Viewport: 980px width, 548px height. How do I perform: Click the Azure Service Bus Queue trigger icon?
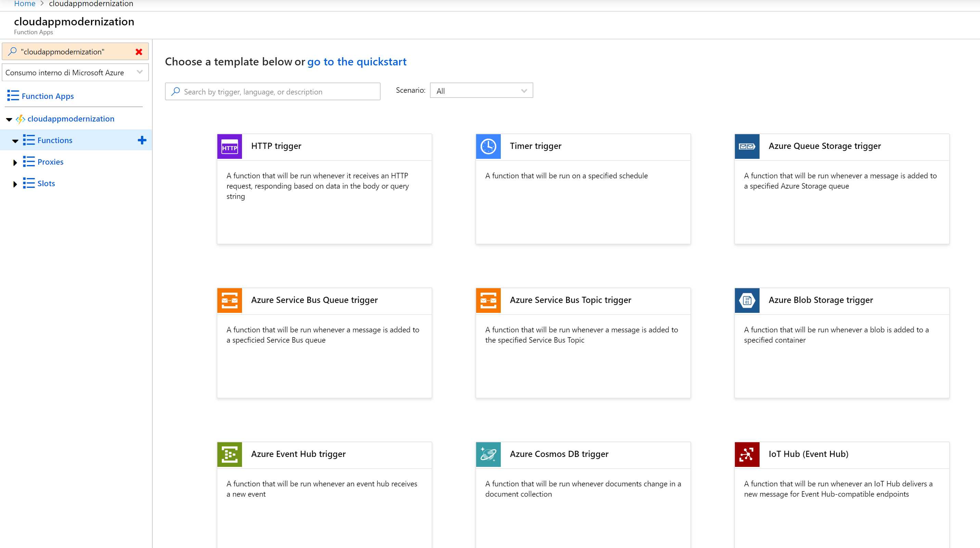pos(229,301)
